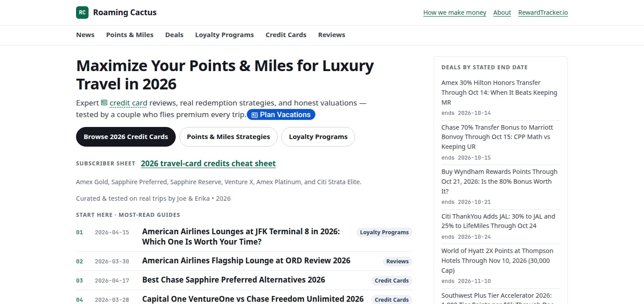Click the 'Deals by stated end date' heading
This screenshot has height=304, width=644.
point(484,68)
